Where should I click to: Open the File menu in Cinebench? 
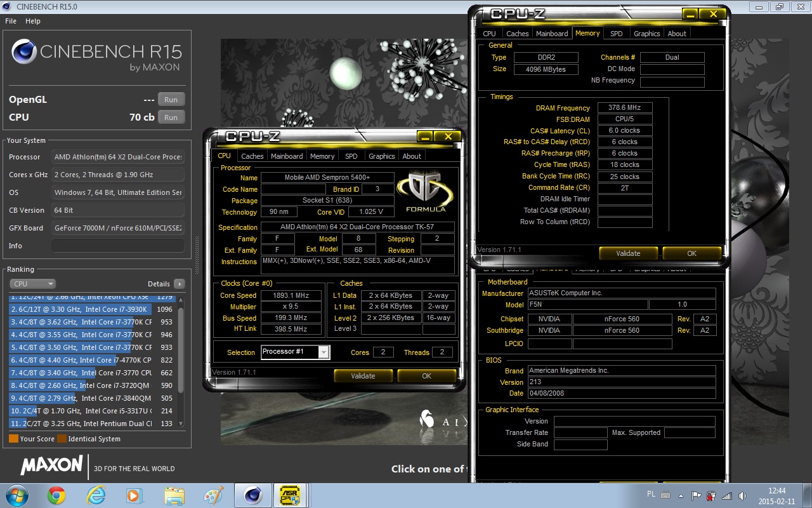[x=11, y=21]
